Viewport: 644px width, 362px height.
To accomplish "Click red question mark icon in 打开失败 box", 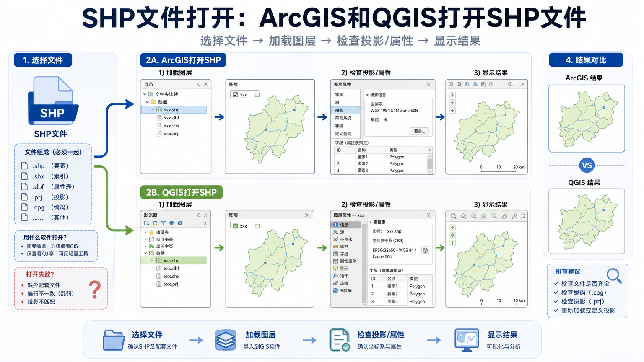I will click(96, 289).
